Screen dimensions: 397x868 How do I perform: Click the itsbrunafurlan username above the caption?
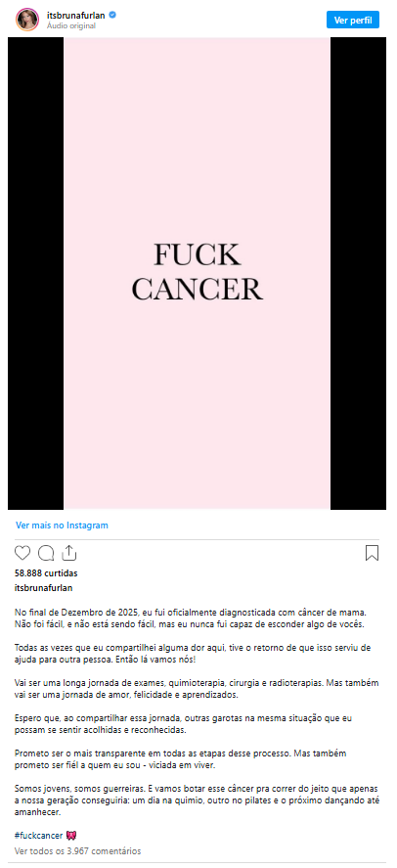(44, 588)
